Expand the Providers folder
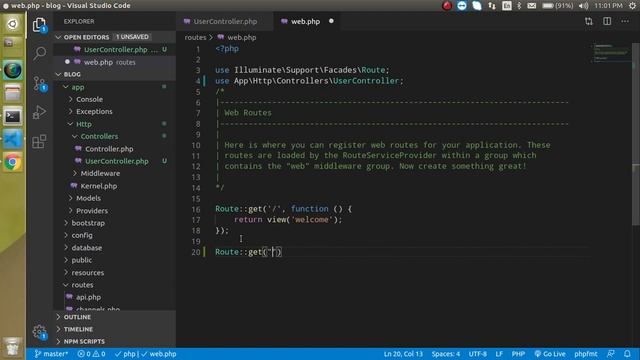 click(92, 211)
